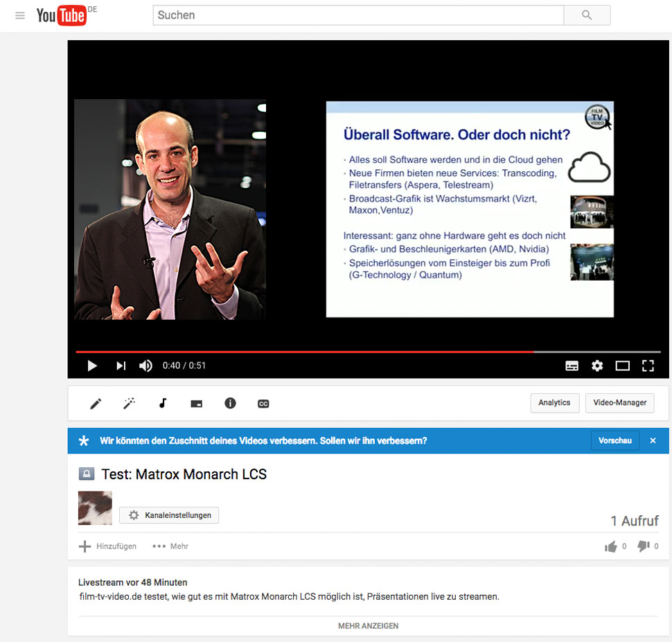Click the magnifier search button

(x=587, y=15)
